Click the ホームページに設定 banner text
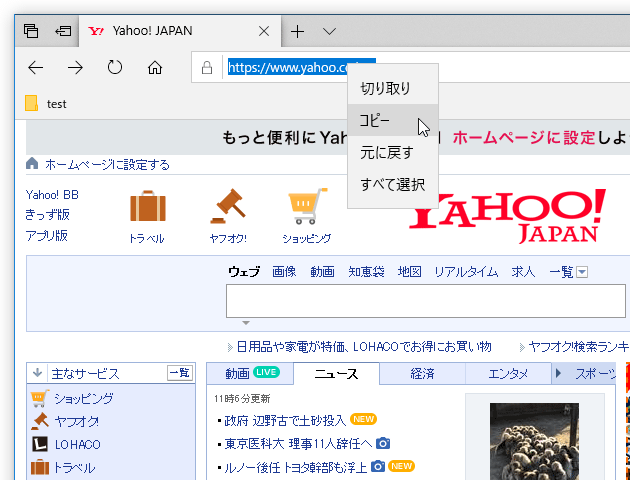Image resolution: width=630 pixels, height=480 pixels. click(x=524, y=138)
